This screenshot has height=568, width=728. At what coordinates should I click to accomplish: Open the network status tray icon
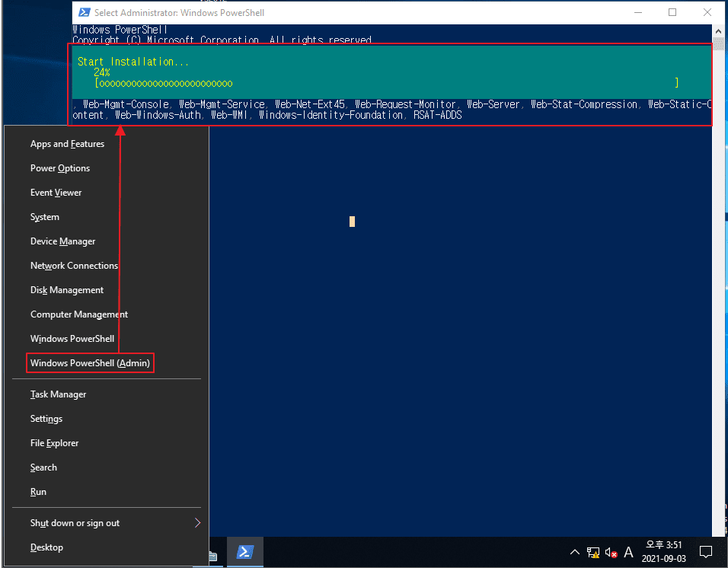(593, 552)
